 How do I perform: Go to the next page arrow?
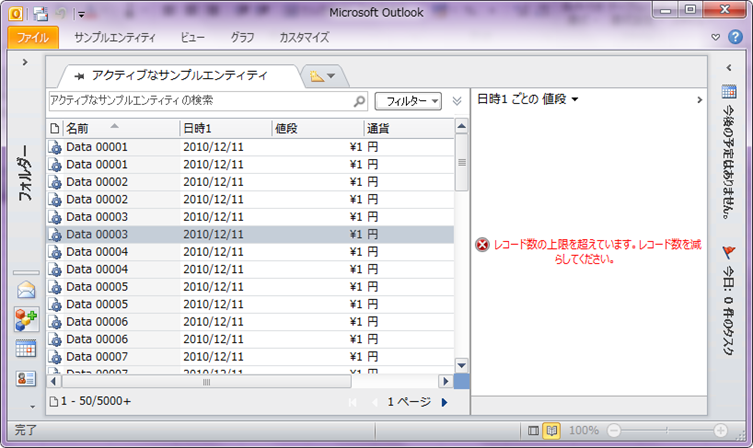(x=444, y=402)
